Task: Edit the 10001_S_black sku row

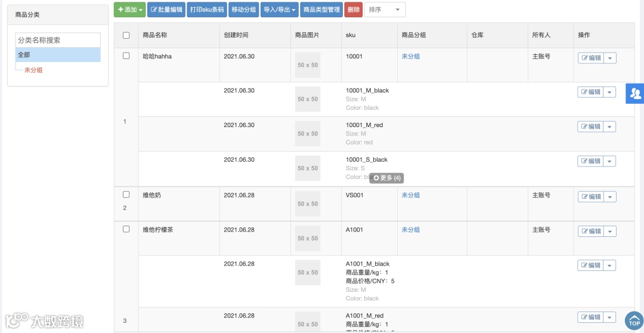Action: (590, 161)
